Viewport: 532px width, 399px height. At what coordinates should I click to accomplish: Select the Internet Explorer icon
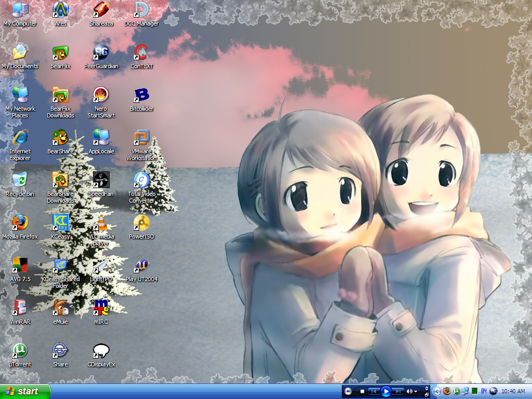[20, 145]
